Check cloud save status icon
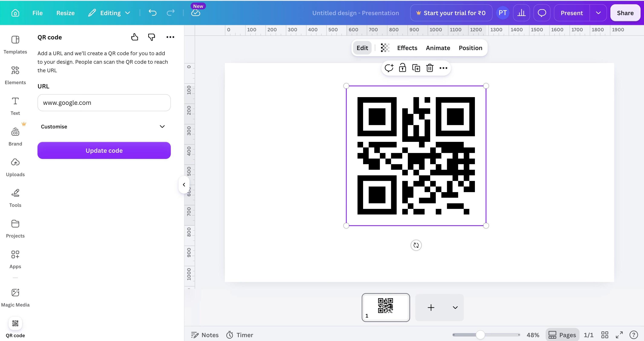 click(195, 13)
